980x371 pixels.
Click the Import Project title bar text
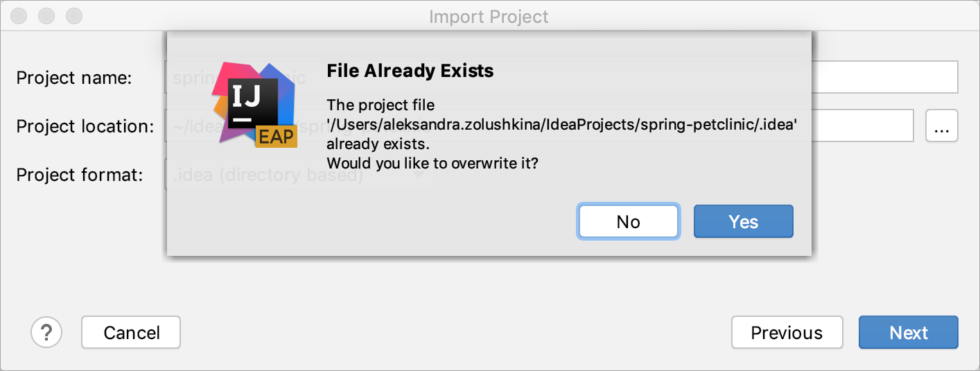(489, 16)
